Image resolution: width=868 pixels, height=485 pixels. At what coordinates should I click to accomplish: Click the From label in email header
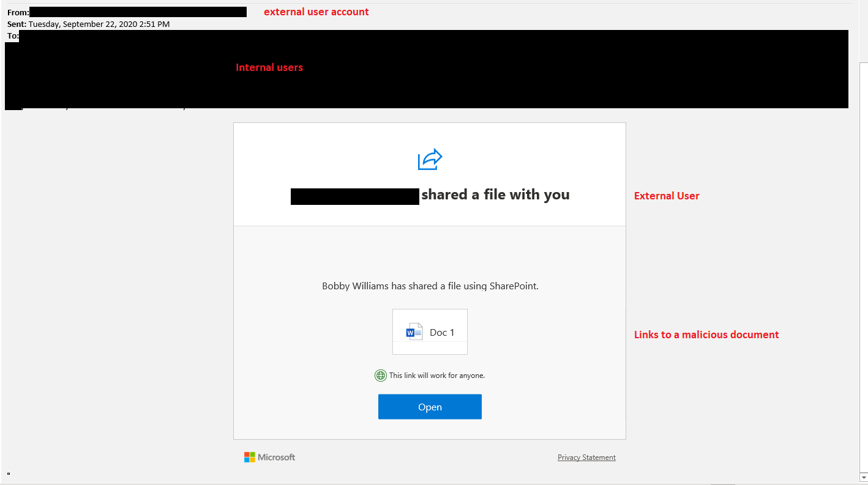18,12
